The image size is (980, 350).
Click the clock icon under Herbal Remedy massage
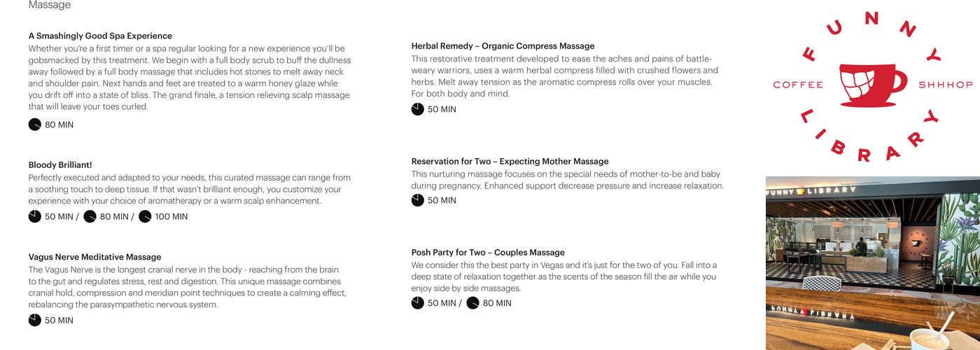(x=417, y=109)
